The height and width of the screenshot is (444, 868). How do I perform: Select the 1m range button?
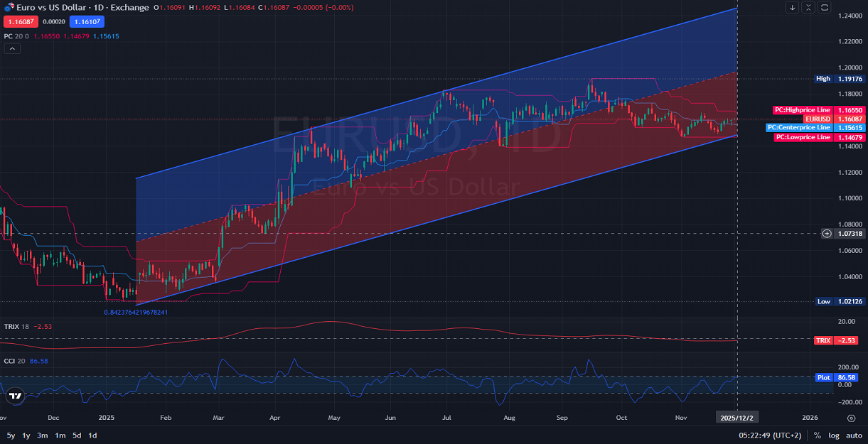(x=59, y=434)
